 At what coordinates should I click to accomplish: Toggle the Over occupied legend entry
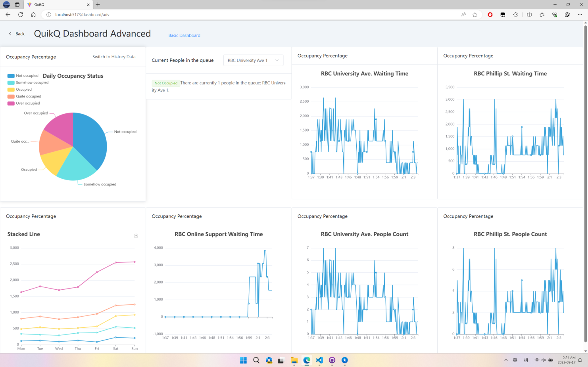coord(24,103)
